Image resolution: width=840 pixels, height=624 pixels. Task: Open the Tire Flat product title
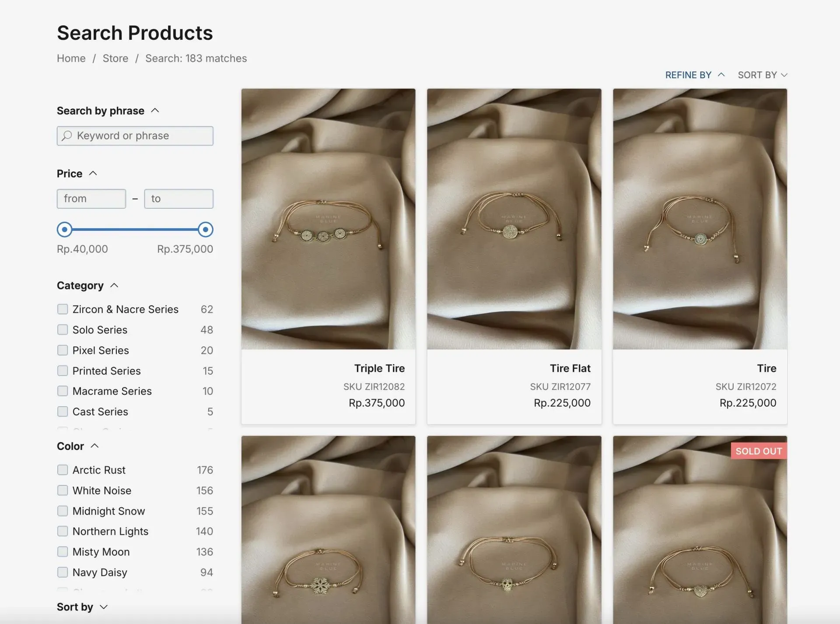click(570, 369)
